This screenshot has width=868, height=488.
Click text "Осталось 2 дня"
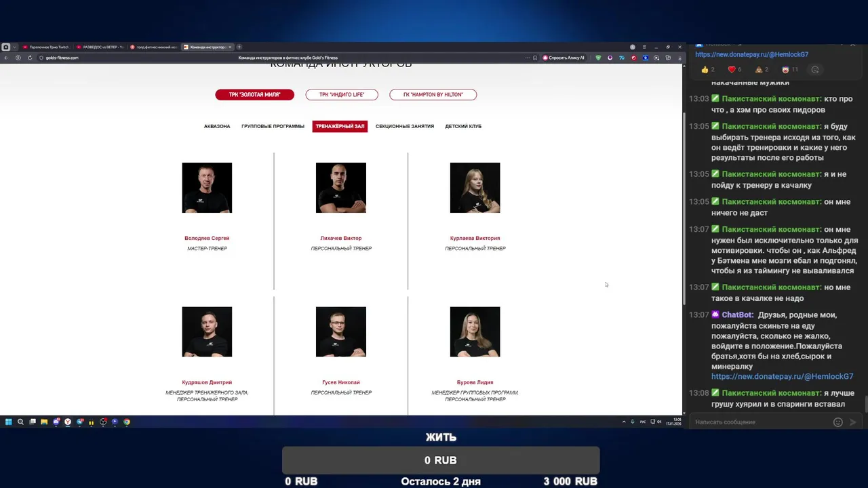(x=441, y=481)
